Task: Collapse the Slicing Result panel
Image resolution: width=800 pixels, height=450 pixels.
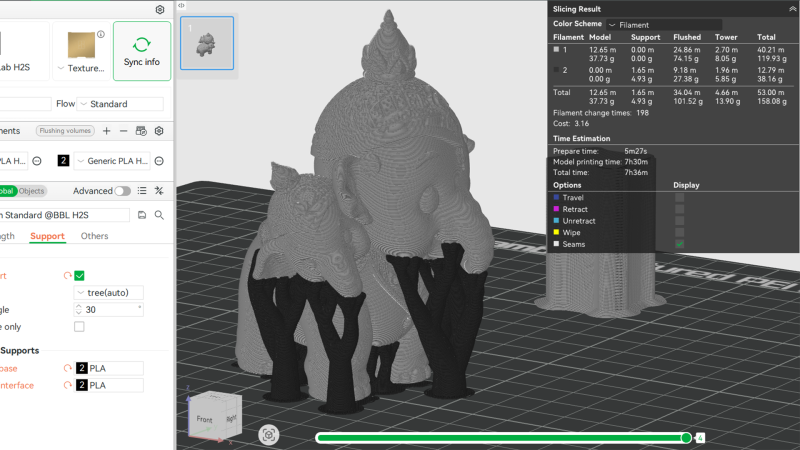Action: (792, 8)
